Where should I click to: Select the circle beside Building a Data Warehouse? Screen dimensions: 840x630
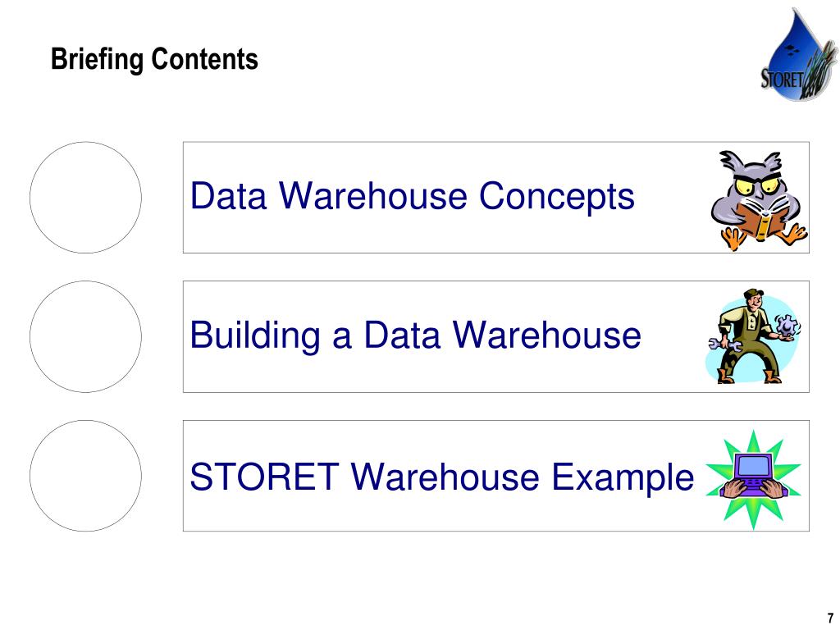[x=85, y=336]
